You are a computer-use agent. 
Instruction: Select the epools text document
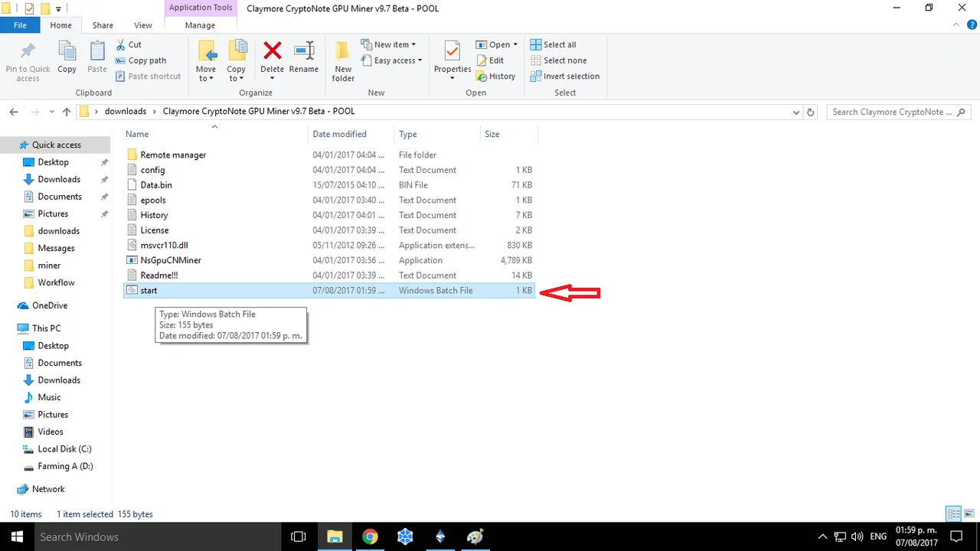point(329,200)
